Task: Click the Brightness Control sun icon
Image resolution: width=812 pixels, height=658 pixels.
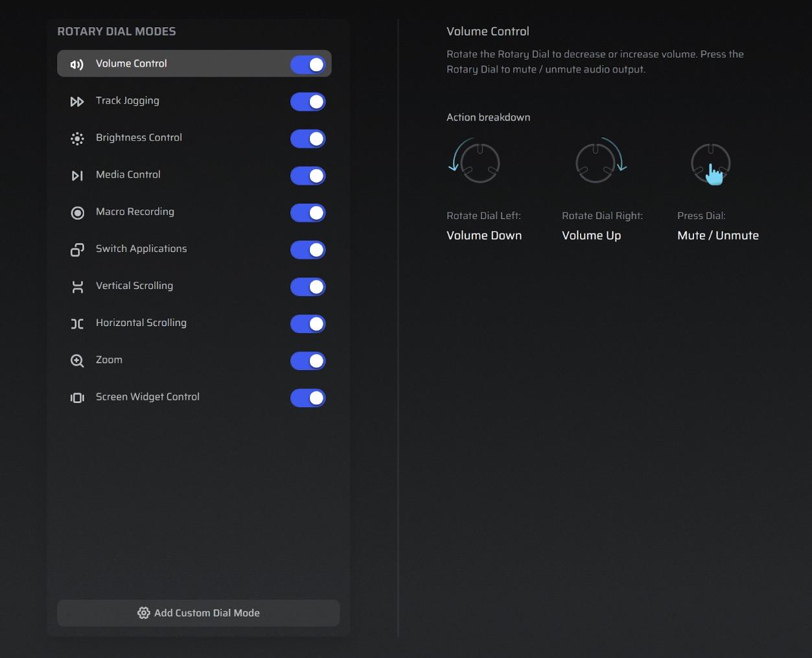Action: click(x=77, y=139)
